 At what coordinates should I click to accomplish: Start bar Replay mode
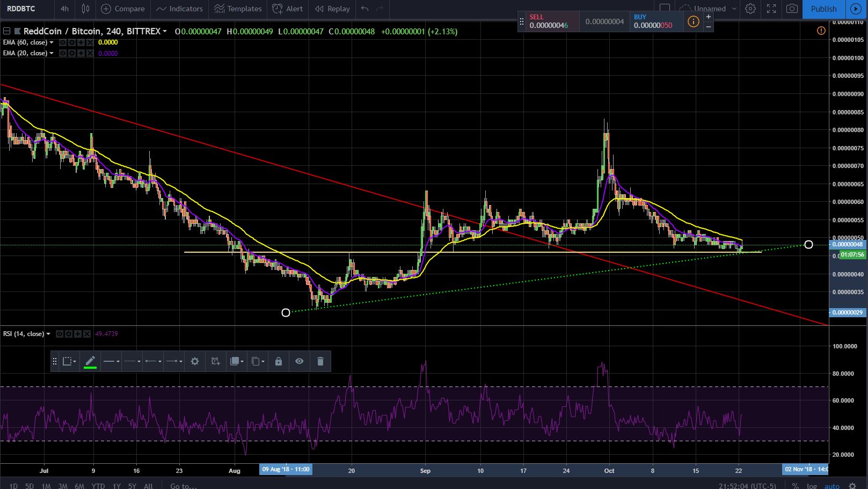[332, 9]
